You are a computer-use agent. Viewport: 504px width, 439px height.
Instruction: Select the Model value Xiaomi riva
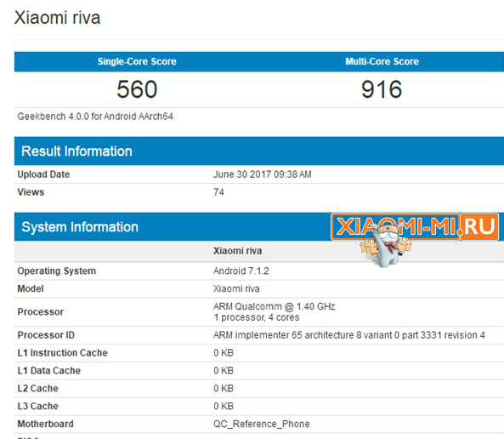pyautogui.click(x=236, y=288)
